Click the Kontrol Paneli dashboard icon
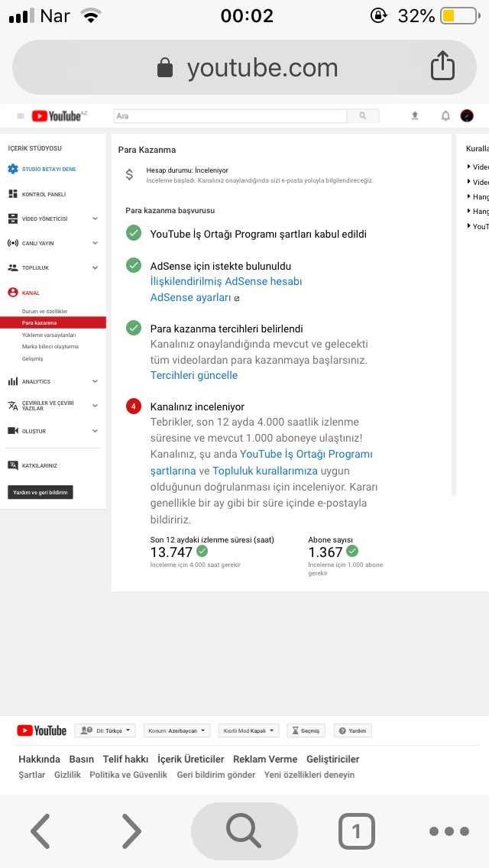This screenshot has height=868, width=489. (x=13, y=194)
